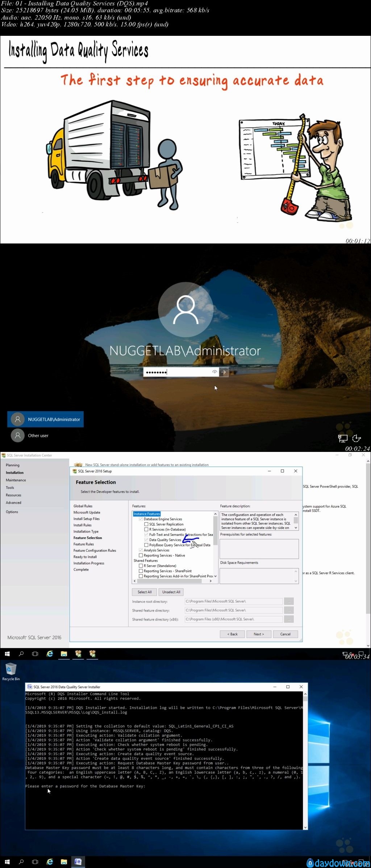Viewport: 371px width, 868px height.
Task: Open File Explorer below the SQL Setup window
Action: coord(64,653)
